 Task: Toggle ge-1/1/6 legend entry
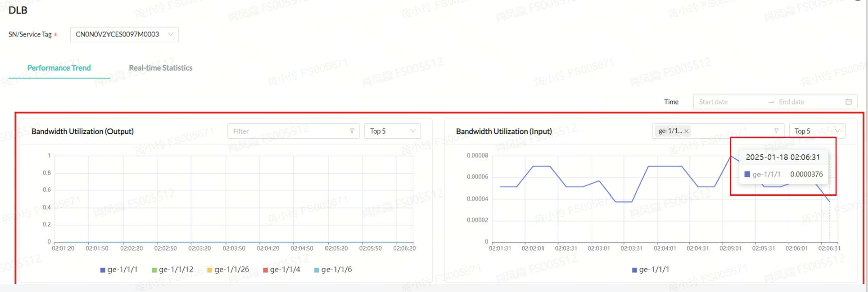333,270
